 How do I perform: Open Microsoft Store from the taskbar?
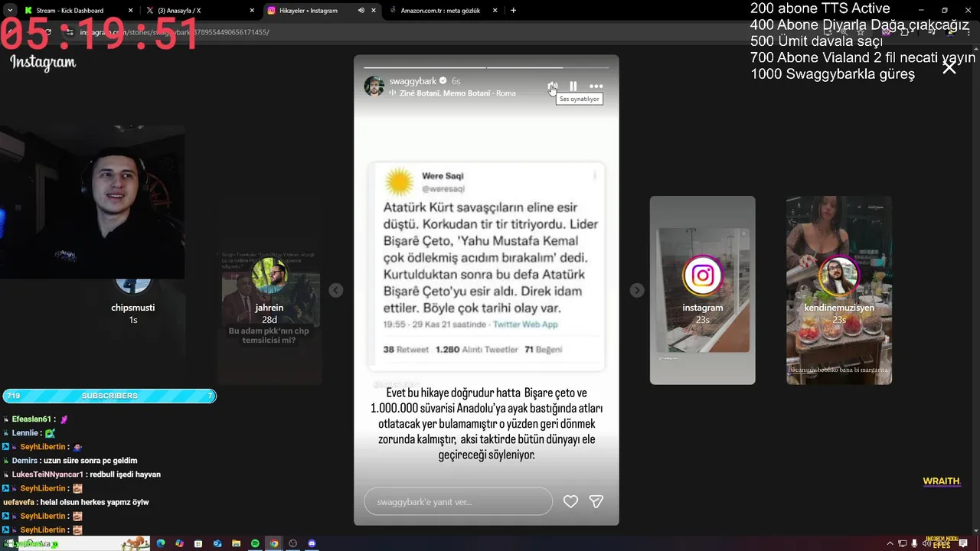(x=198, y=543)
